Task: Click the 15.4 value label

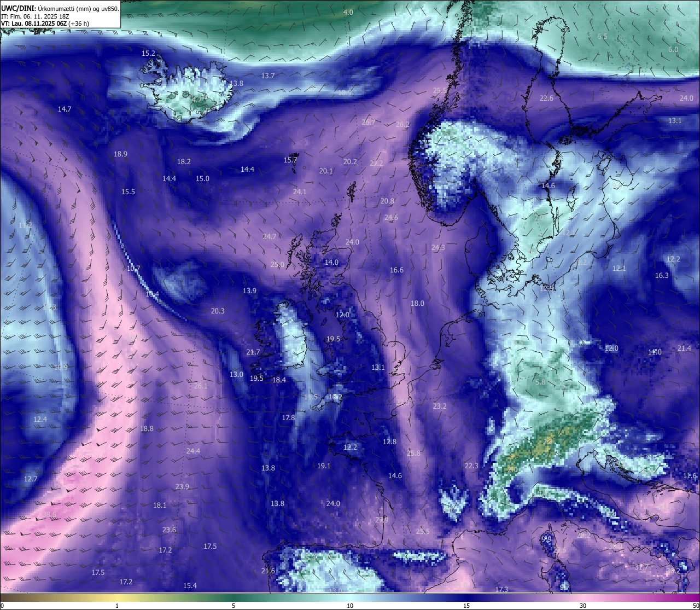Action: 190,586
